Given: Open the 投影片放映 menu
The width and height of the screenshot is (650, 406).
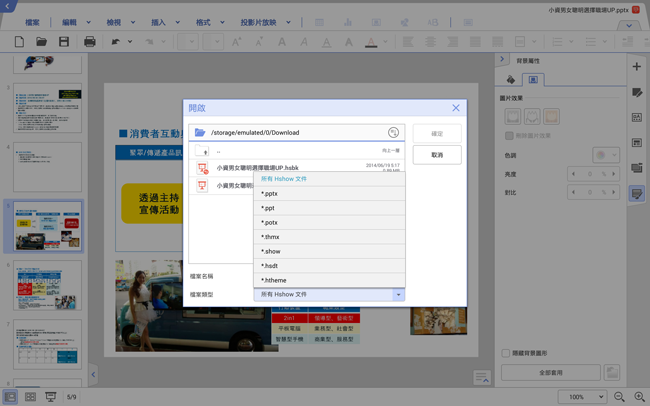Looking at the screenshot, I should click(258, 22).
